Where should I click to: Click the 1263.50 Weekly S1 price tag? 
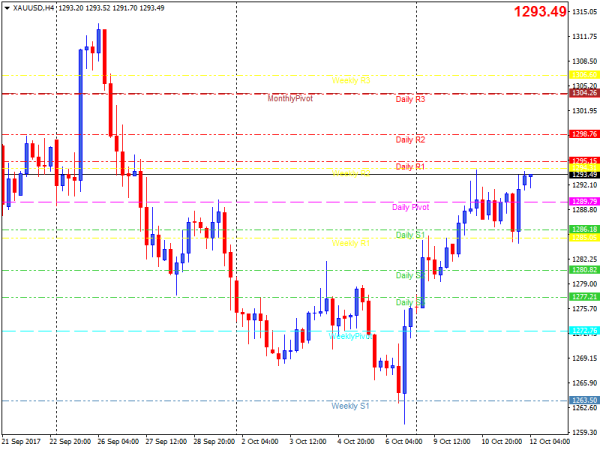coord(583,400)
